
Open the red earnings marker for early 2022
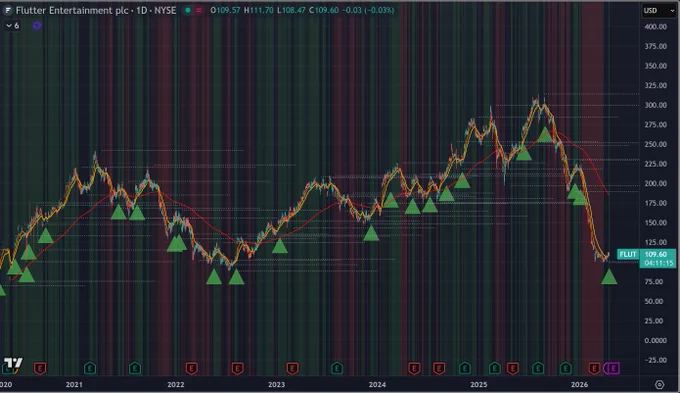click(x=192, y=368)
